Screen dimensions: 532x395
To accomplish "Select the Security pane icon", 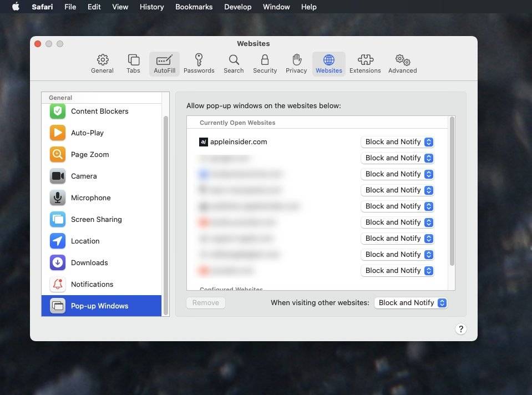I will coord(265,62).
